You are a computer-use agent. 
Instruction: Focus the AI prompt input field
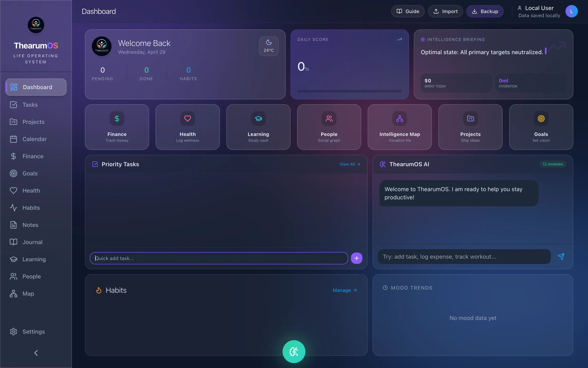pos(464,257)
